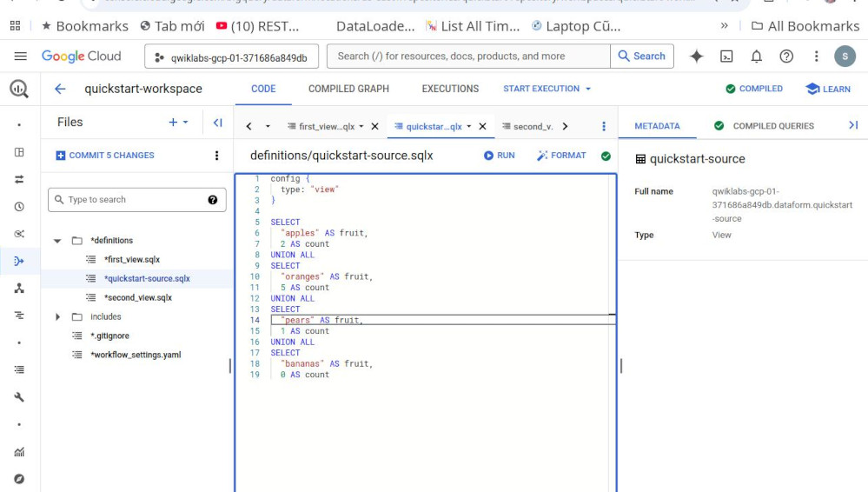Switch to the COMPILED GRAPH tab
The height and width of the screenshot is (492, 868).
pyautogui.click(x=348, y=89)
